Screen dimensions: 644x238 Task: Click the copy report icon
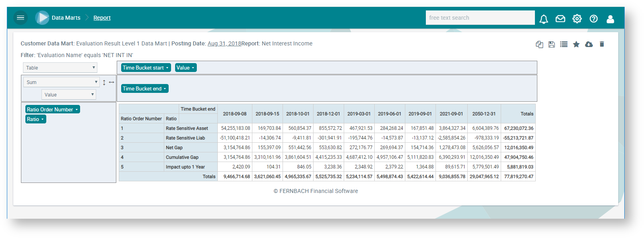(x=539, y=45)
